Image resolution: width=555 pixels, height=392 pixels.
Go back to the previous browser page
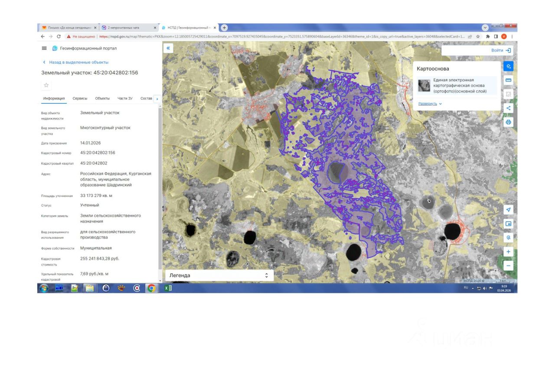(42, 36)
